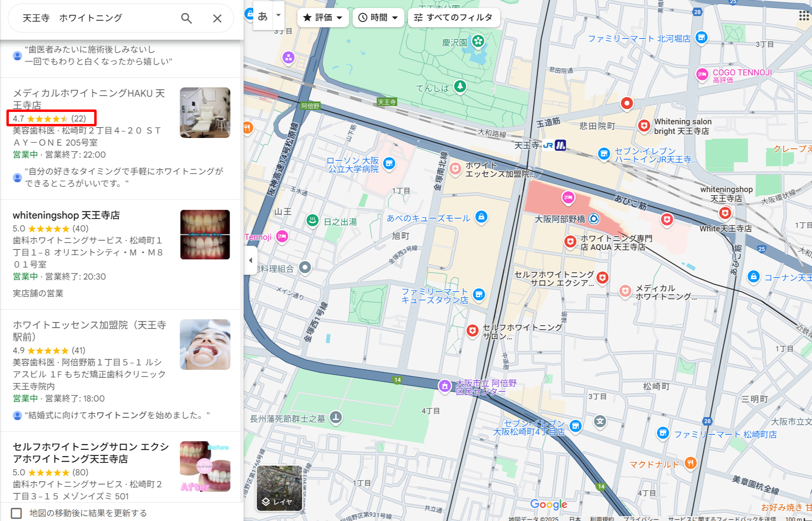Click review quote 自分の好きなタイミングで
Image resolution: width=812 pixels, height=521 pixels.
(124, 177)
